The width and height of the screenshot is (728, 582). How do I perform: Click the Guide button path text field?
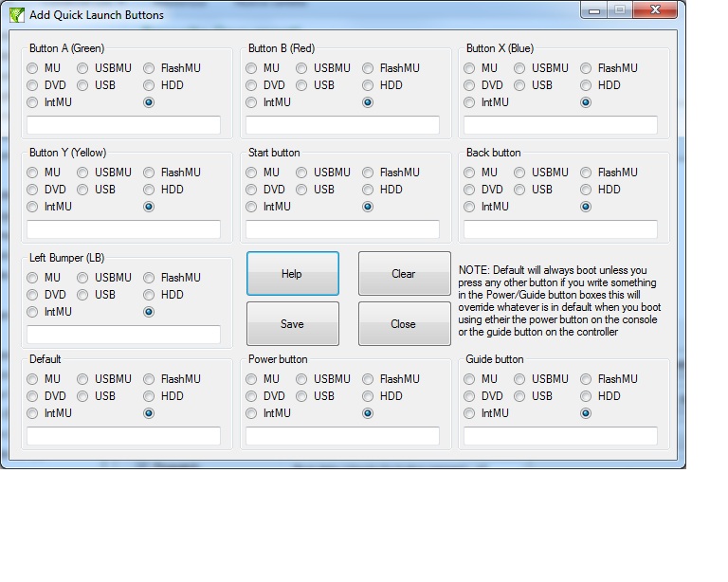coord(560,436)
